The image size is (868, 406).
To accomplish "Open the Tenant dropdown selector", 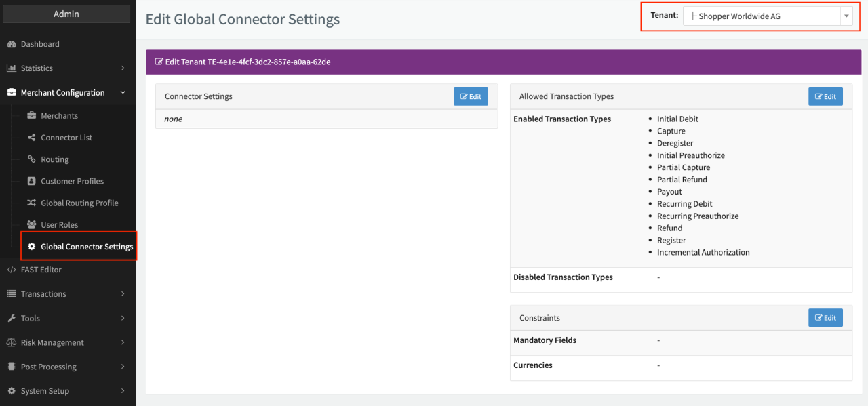I will click(x=767, y=16).
